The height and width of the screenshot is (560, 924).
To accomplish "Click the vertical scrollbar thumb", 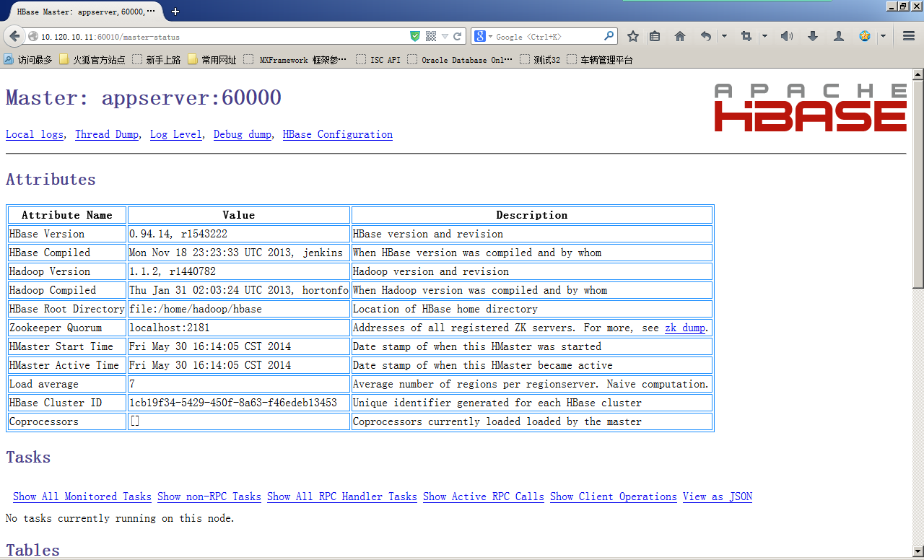I will click(918, 184).
